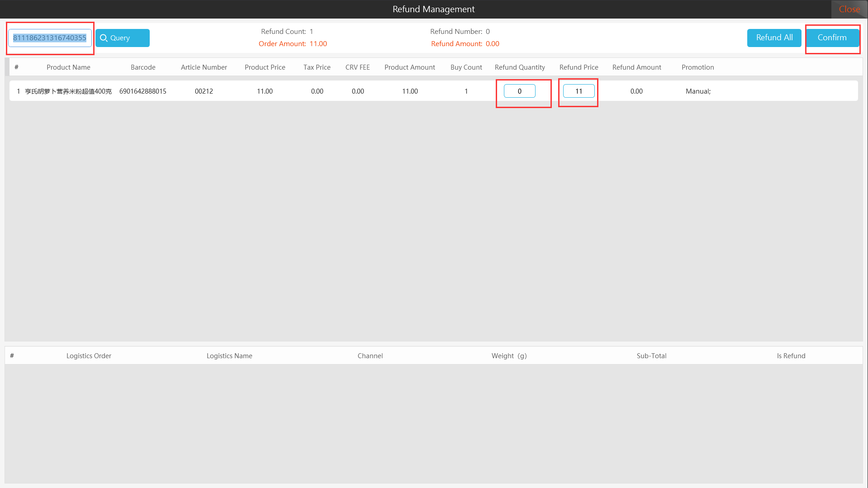Click the Buy Count column header
Screen dimensions: 868x488
466,67
